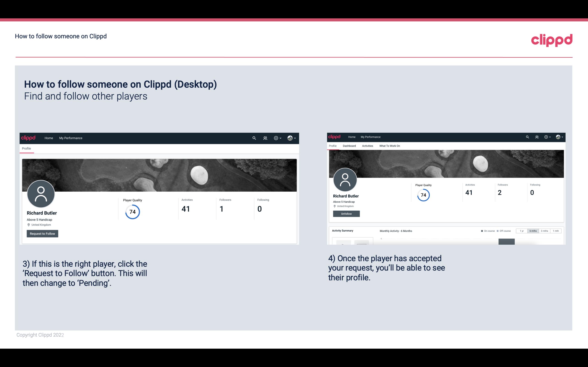This screenshot has width=588, height=367.
Task: Click the 'What To Work On' tab
Action: (390, 146)
